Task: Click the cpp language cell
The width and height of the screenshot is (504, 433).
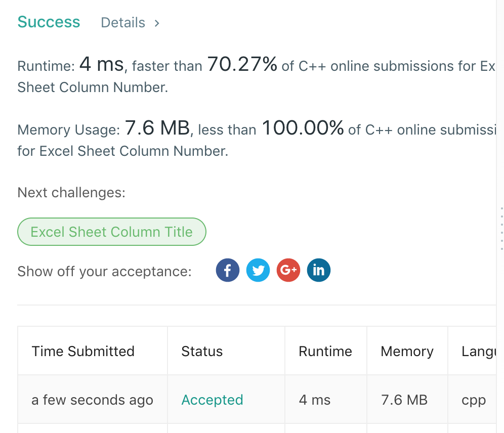Action: (x=474, y=400)
